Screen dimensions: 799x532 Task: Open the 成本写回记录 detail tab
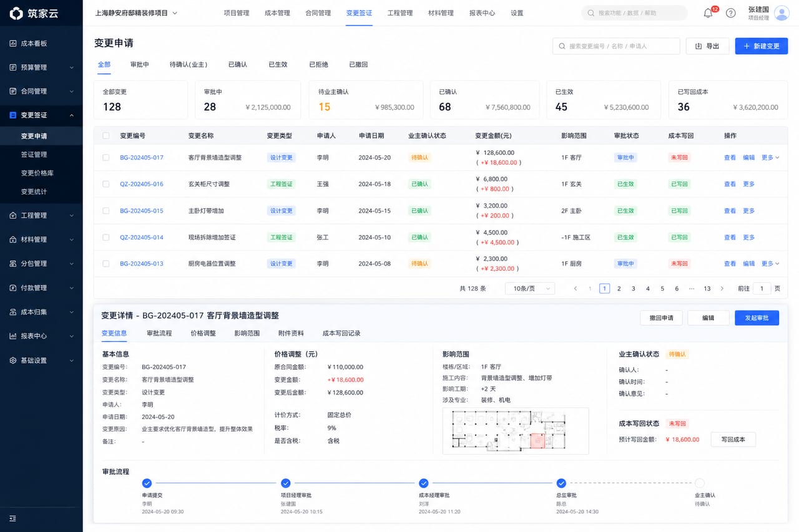click(x=341, y=334)
